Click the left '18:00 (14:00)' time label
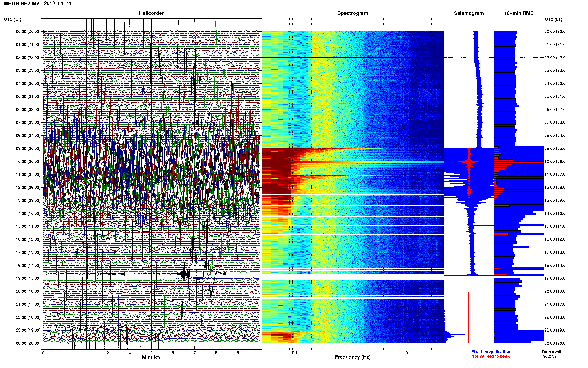 click(28, 266)
